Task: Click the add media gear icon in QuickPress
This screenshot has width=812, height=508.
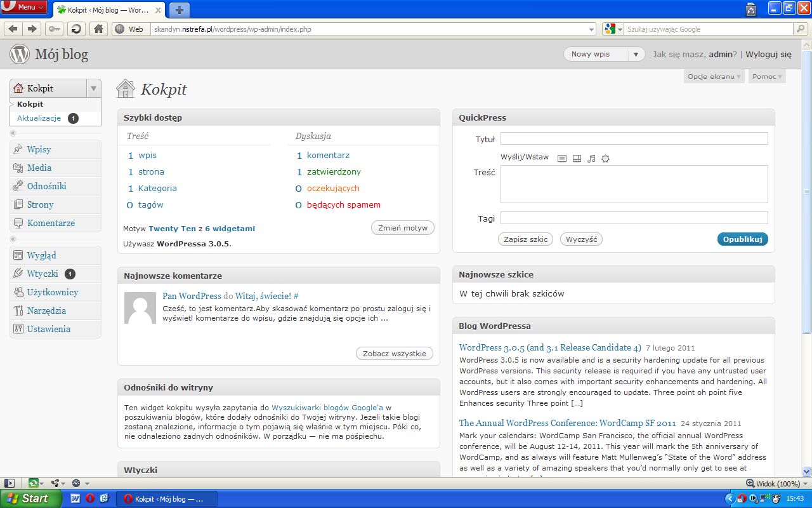Action: (x=605, y=159)
